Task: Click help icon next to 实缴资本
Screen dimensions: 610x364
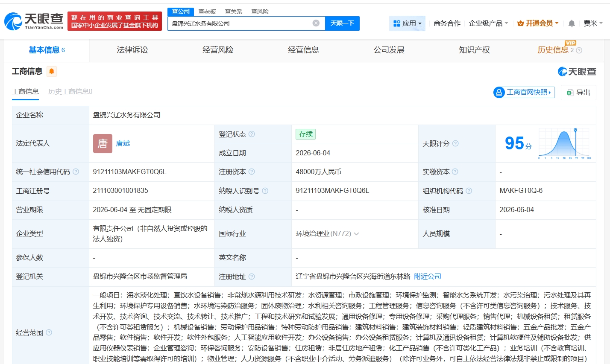Action: point(455,172)
